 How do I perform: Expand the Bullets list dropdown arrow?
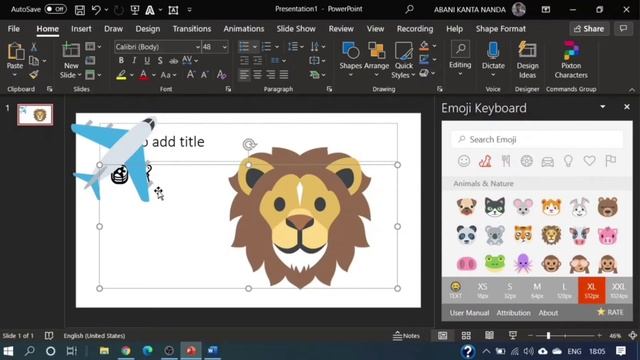pos(255,47)
